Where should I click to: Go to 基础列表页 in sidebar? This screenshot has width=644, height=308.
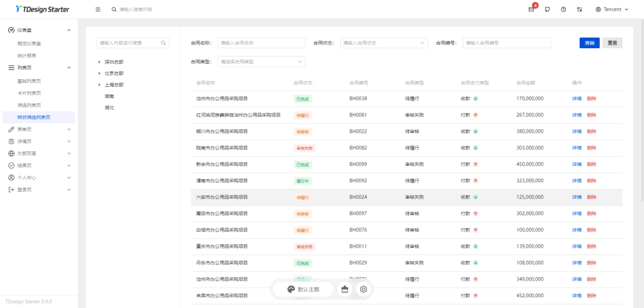tap(29, 81)
